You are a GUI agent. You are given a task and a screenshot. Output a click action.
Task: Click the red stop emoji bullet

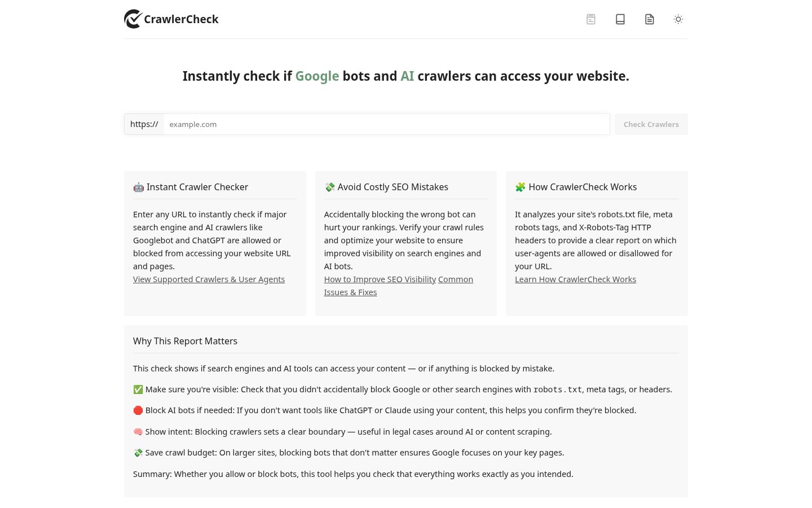tap(138, 410)
